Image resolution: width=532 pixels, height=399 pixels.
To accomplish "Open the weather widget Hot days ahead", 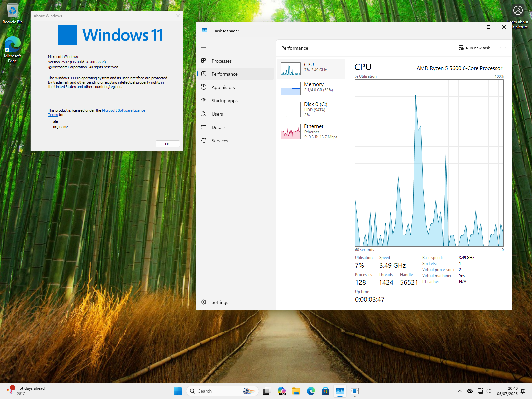I will 26,391.
